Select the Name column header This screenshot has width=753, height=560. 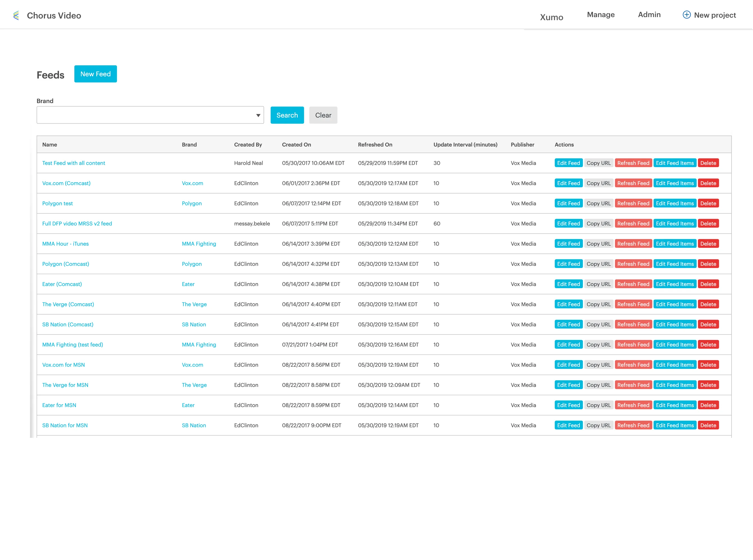pos(50,145)
